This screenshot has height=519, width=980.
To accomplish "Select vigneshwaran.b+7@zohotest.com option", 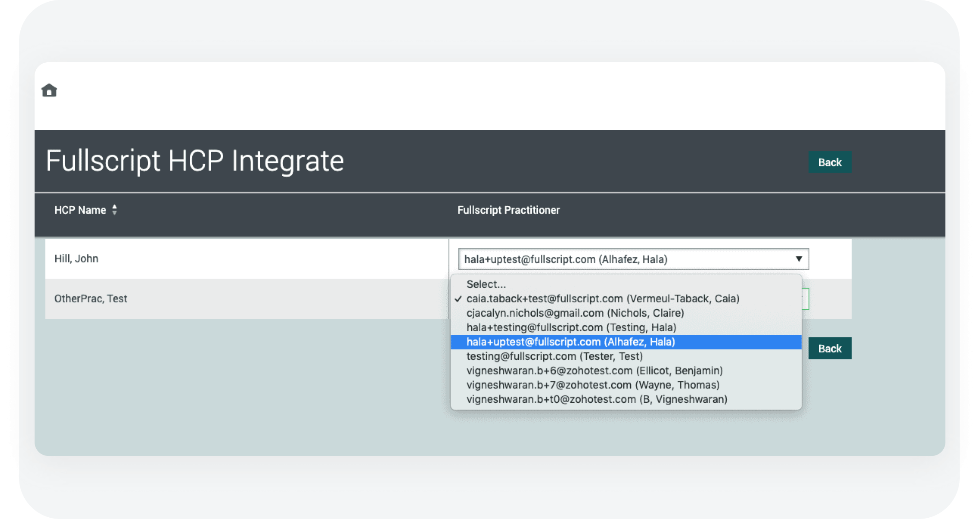I will [x=626, y=385].
